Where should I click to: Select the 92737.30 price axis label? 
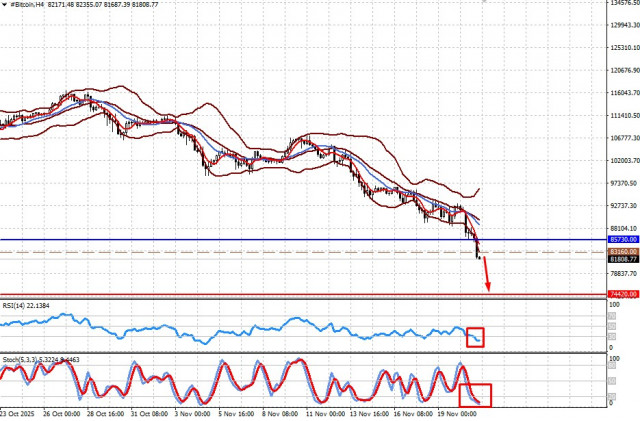coord(623,205)
